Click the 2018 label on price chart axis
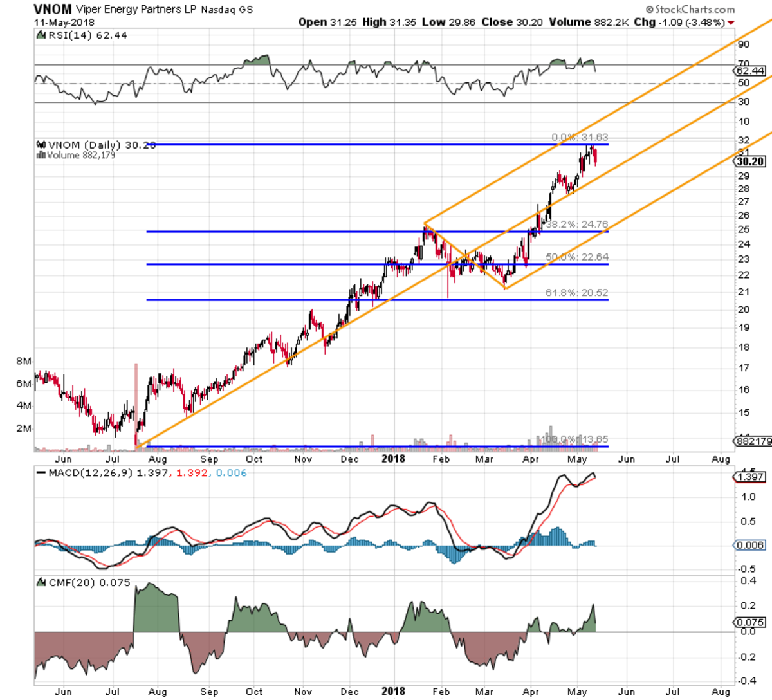 393,459
